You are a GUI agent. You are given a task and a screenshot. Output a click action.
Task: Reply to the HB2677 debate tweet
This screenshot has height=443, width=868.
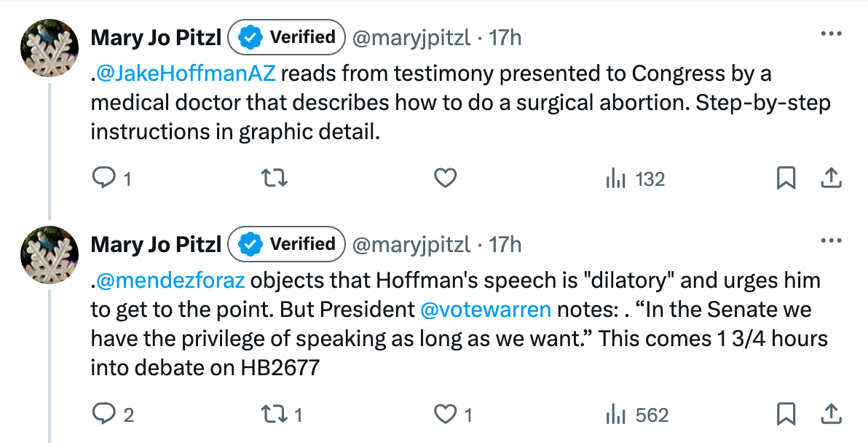106,415
